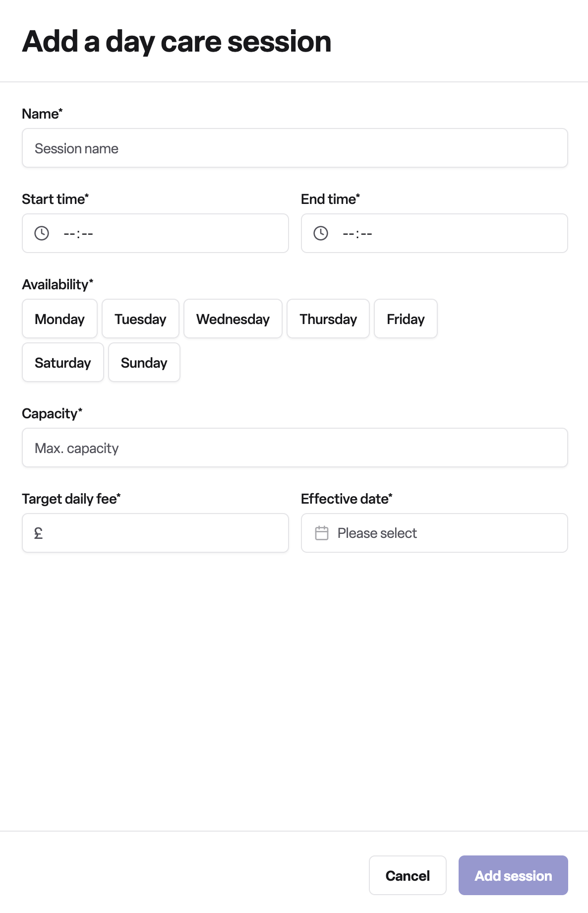Select the Friday availability chip
Image resolution: width=588 pixels, height=913 pixels.
click(406, 319)
